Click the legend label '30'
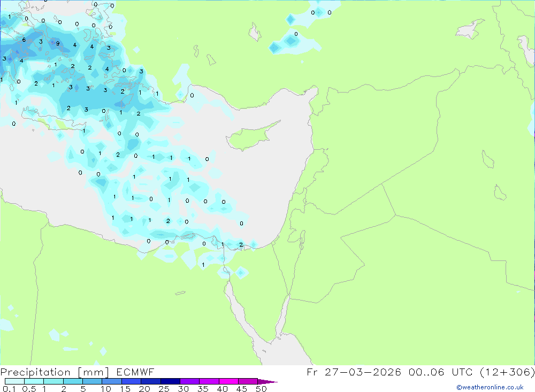535x392 pixels. pos(184,389)
